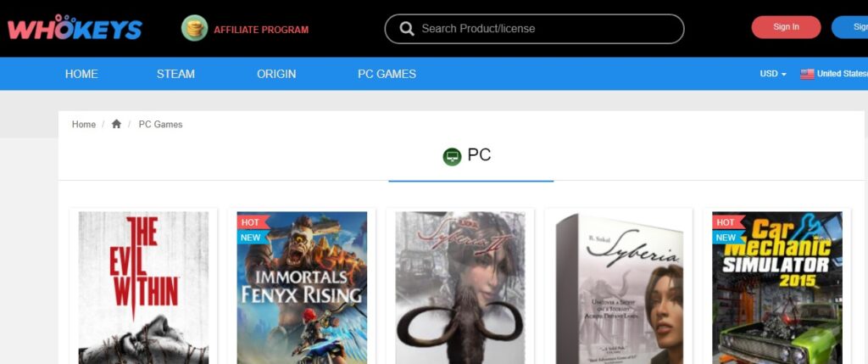Navigate to PC GAMES in navbar
This screenshot has width=868, height=364.
click(x=387, y=74)
